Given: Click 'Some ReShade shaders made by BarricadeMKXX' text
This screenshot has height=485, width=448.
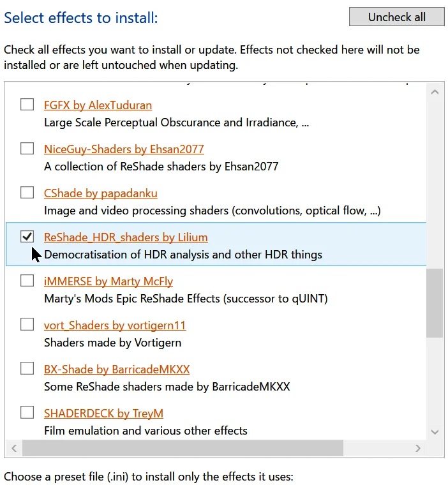Looking at the screenshot, I should (x=167, y=387).
